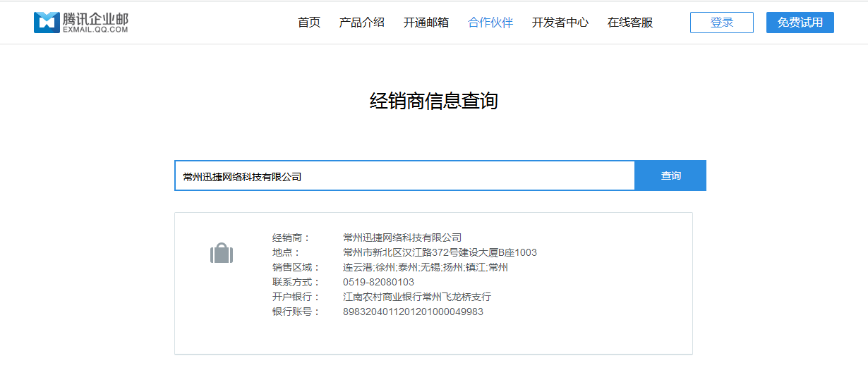
Task: Click the bank name 江南农村商业银行常州飞龙桥支行
Action: (x=417, y=297)
